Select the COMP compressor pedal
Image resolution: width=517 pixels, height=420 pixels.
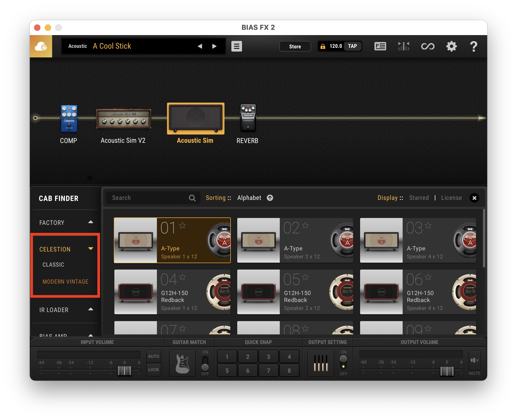click(x=69, y=119)
